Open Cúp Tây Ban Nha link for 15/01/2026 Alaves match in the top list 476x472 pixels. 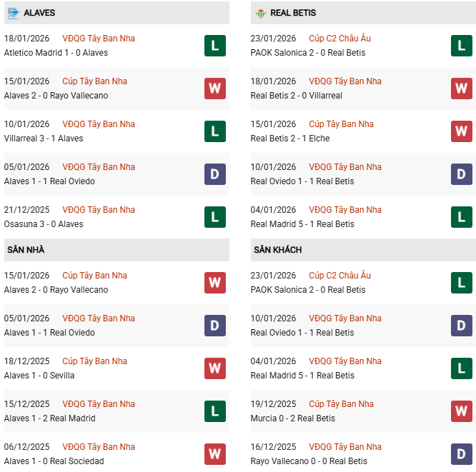coord(94,81)
